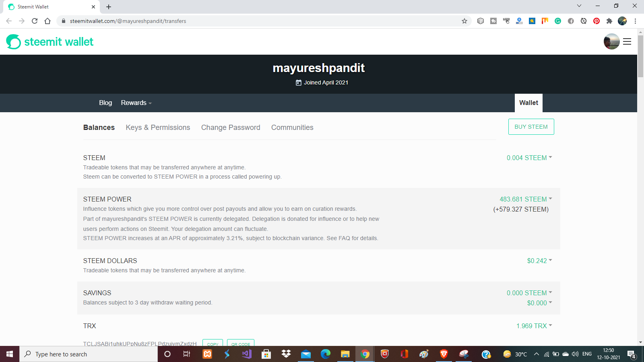Click the circular arrows extension icon
The height and width of the screenshot is (362, 644).
tap(584, 21)
